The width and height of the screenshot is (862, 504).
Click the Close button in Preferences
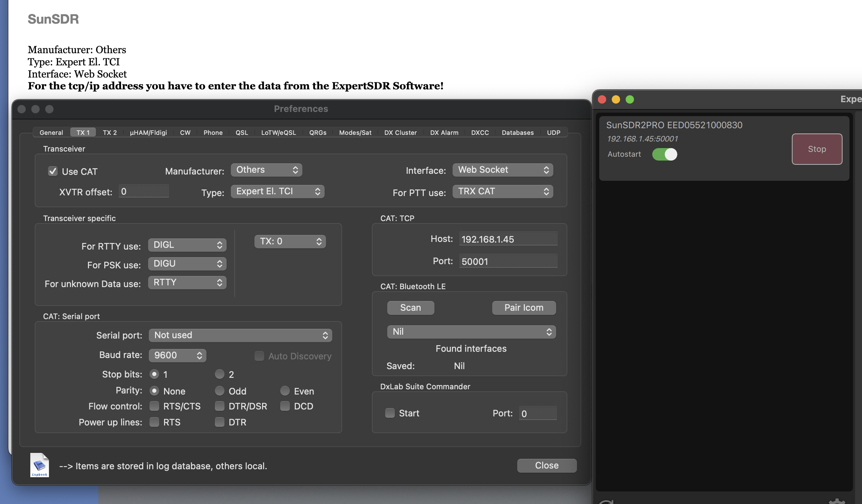pyautogui.click(x=547, y=465)
